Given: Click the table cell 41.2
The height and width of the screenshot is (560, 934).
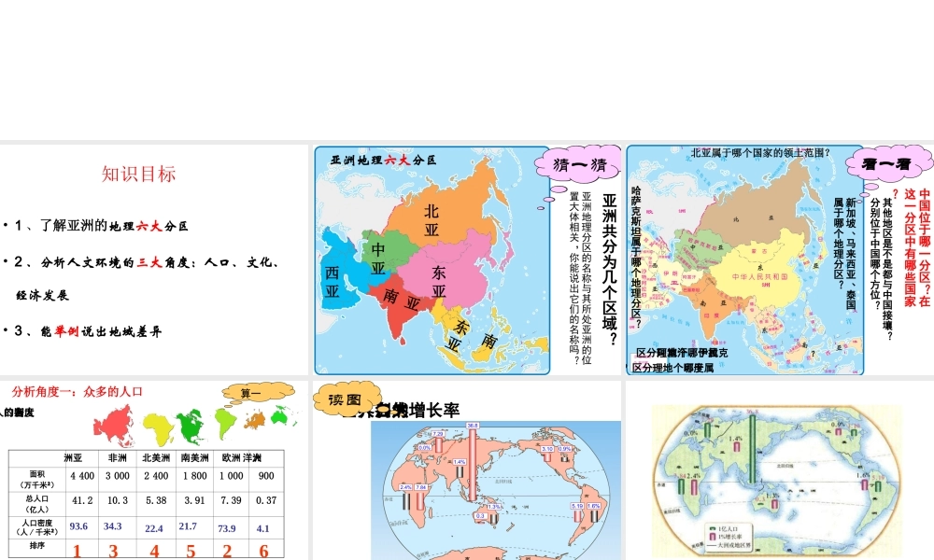Looking at the screenshot, I should point(82,500).
